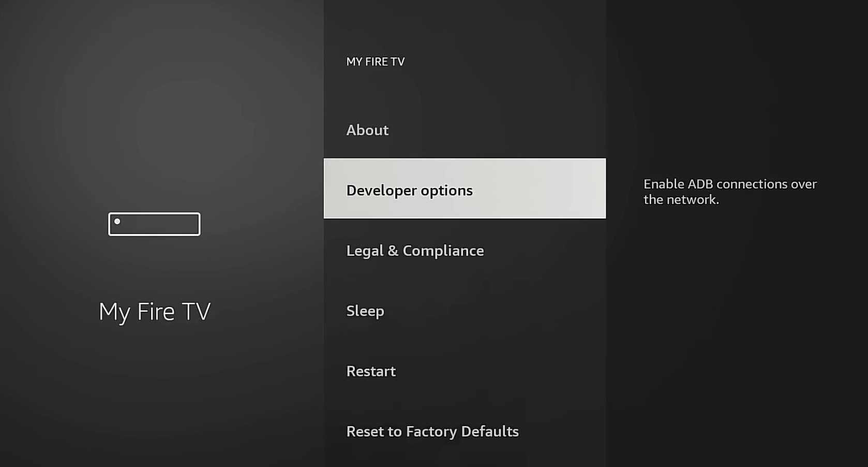Select About from the settings list
Image resolution: width=868 pixels, height=467 pixels.
click(x=367, y=130)
